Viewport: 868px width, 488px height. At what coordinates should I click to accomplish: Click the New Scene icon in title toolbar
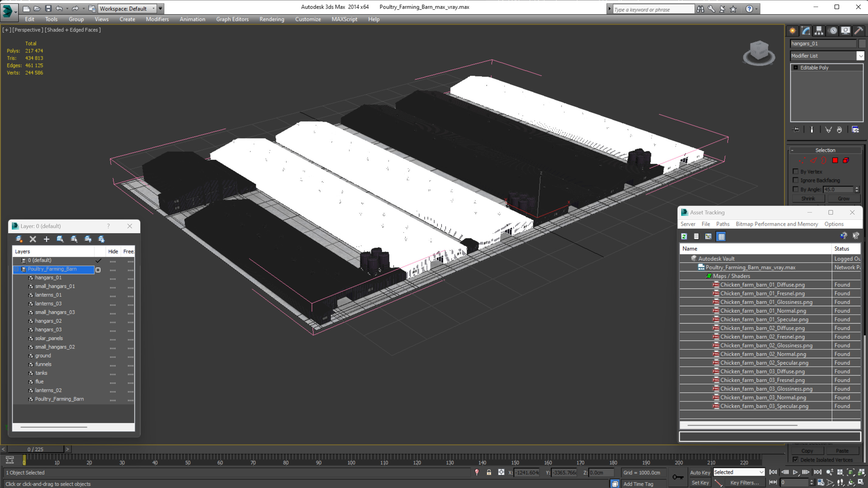(x=26, y=9)
